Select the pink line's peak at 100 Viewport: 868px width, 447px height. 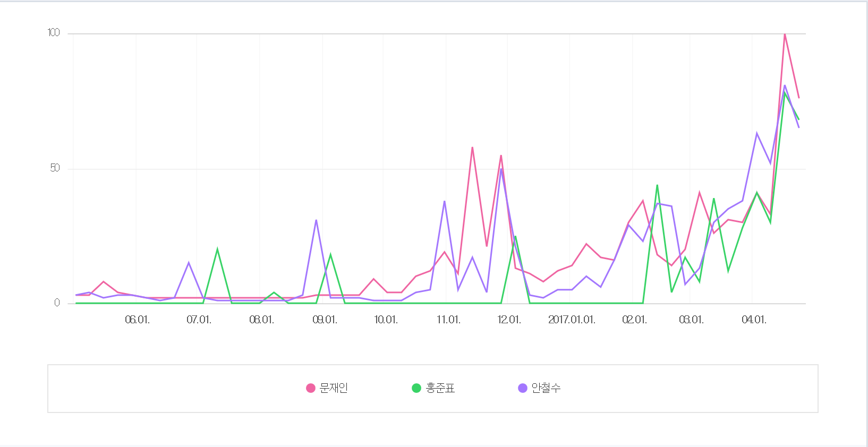[785, 34]
